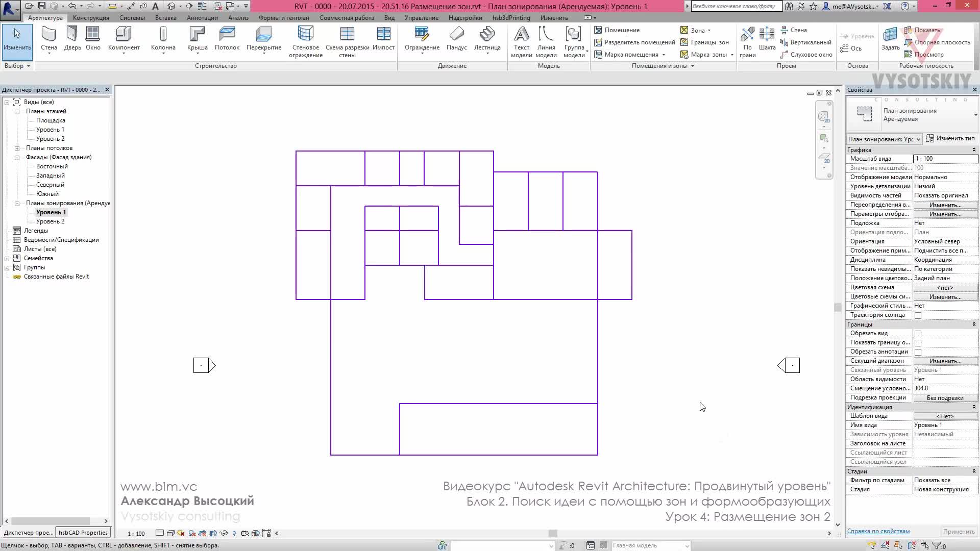Click the Ось (Grid) tool

tap(851, 48)
